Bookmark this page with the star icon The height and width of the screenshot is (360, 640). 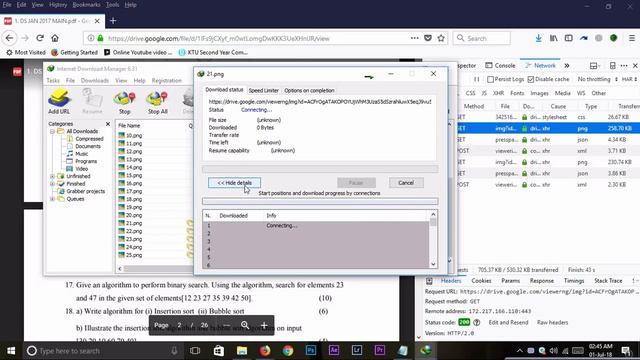441,38
